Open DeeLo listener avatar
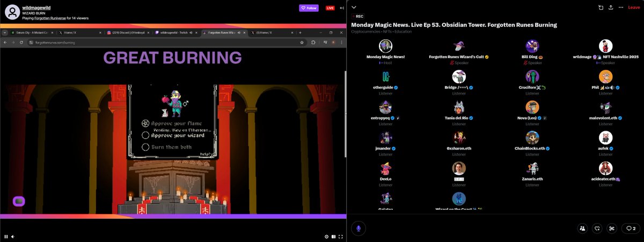 pos(385,168)
